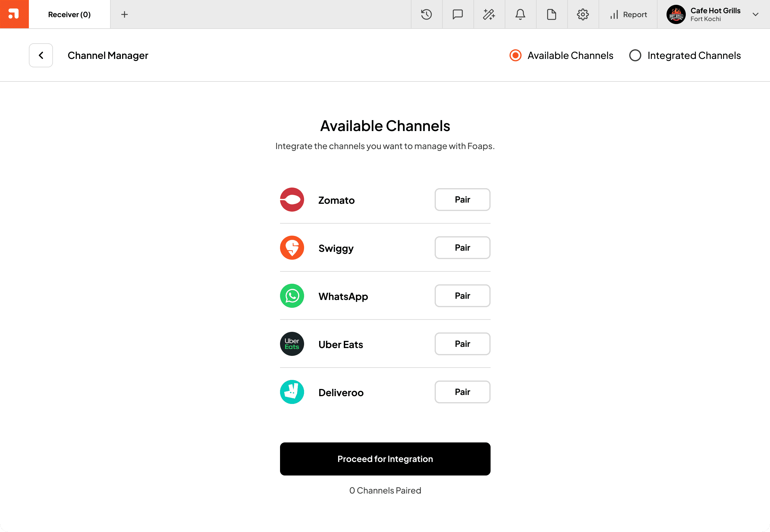Select Available Channels radio button
Image resolution: width=770 pixels, height=532 pixels.
(x=516, y=55)
